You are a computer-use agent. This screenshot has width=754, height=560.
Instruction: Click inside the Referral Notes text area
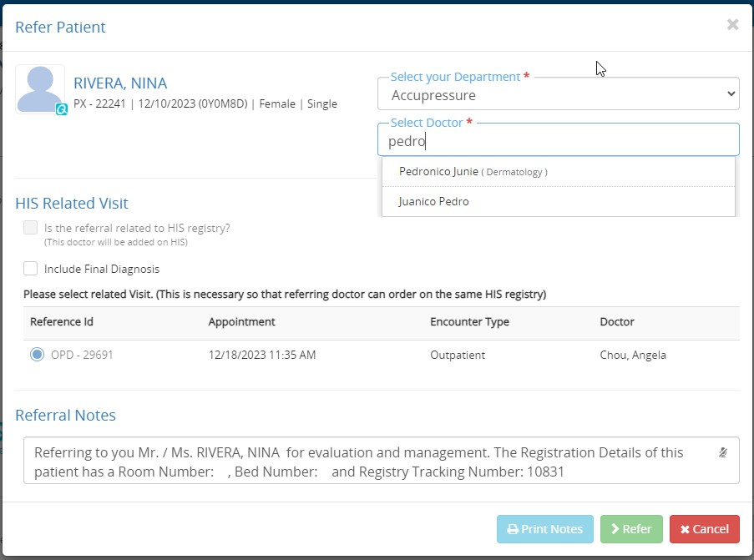(x=367, y=462)
